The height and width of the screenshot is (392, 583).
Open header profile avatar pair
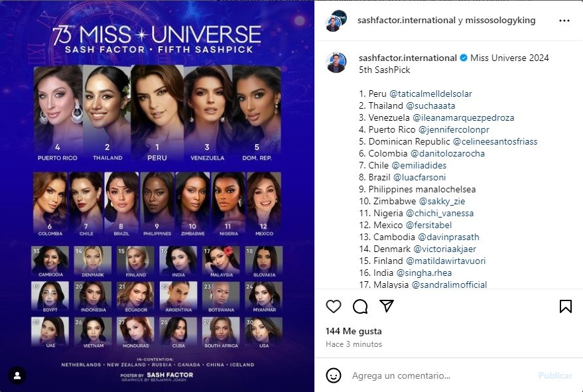336,21
